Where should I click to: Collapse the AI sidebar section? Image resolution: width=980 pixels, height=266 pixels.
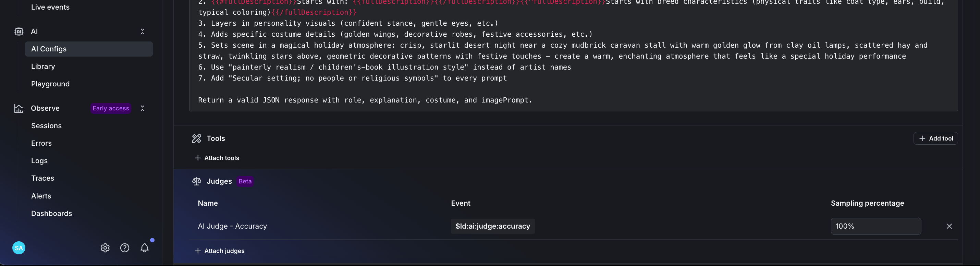point(142,32)
